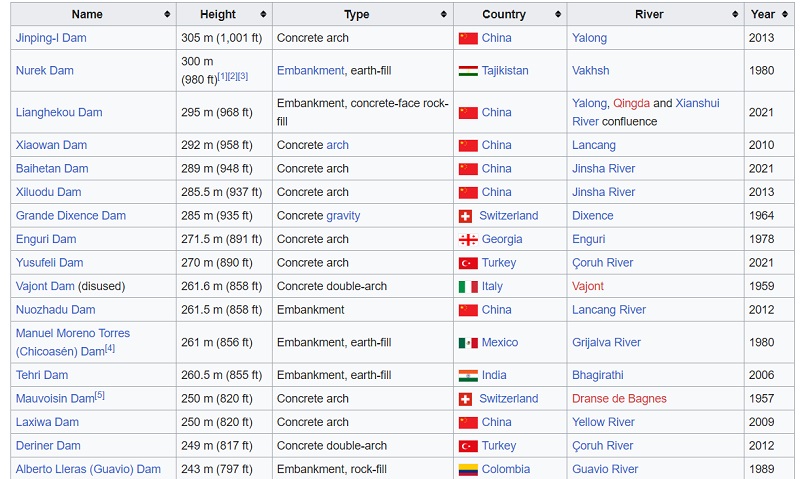Click the Embankment link in Nurek row
The image size is (800, 479).
(310, 71)
